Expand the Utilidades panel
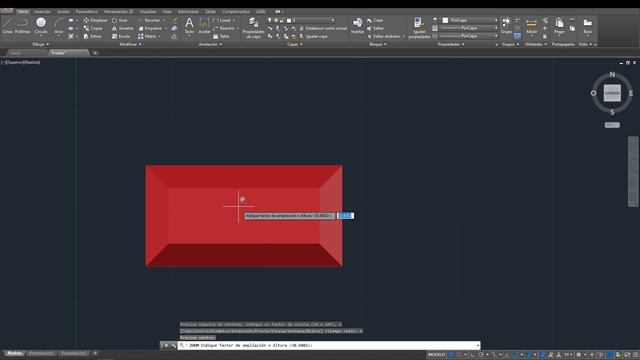640x360 pixels. click(536, 44)
